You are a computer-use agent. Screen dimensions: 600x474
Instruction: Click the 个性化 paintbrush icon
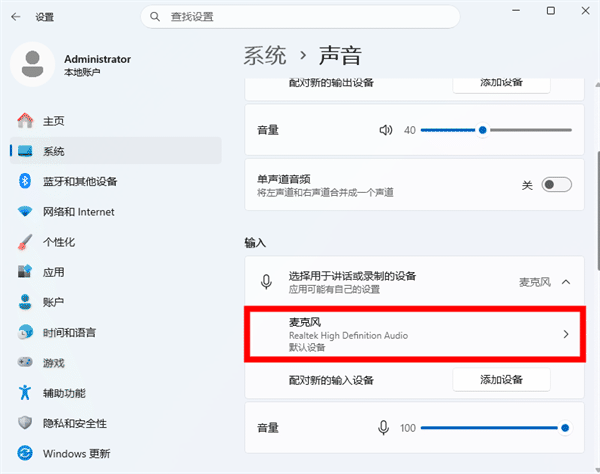[25, 242]
